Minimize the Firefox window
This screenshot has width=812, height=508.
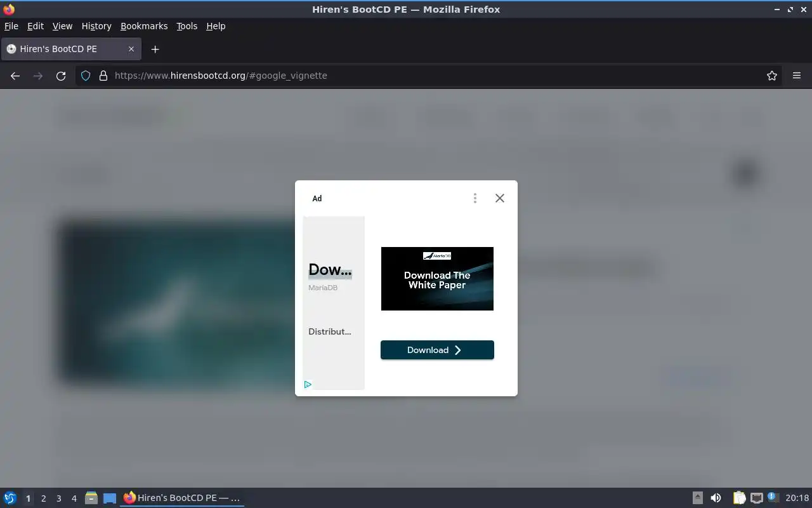click(777, 10)
